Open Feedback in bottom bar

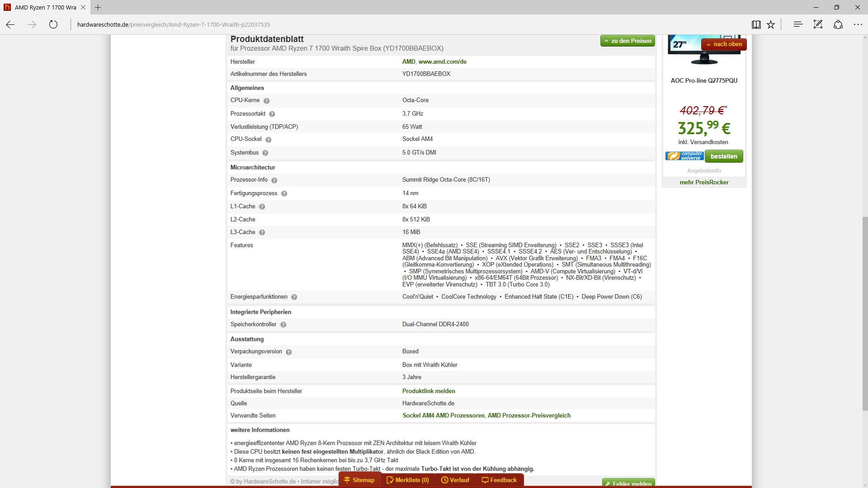point(499,480)
